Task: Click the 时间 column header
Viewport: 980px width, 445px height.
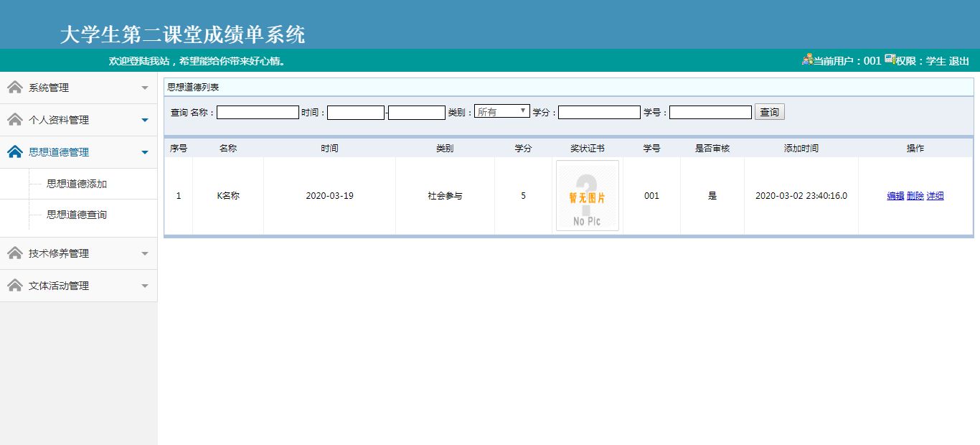Action: (x=329, y=149)
